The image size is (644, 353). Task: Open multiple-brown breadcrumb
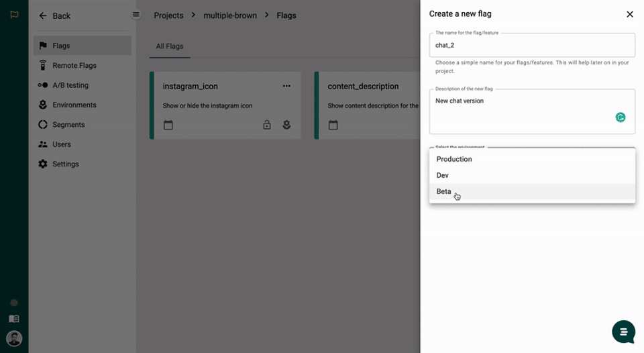pyautogui.click(x=230, y=15)
